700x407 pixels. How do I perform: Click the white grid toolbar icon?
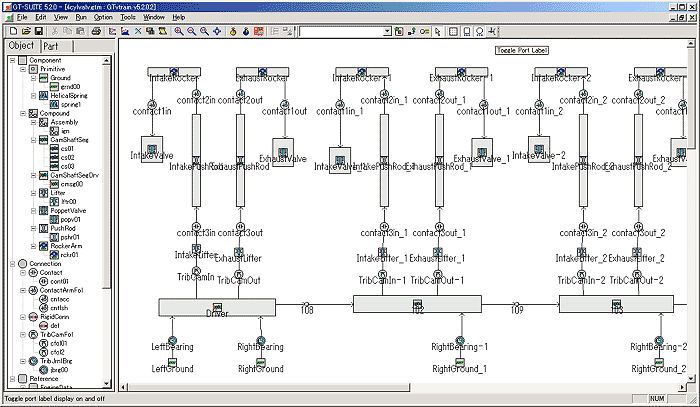click(x=453, y=31)
